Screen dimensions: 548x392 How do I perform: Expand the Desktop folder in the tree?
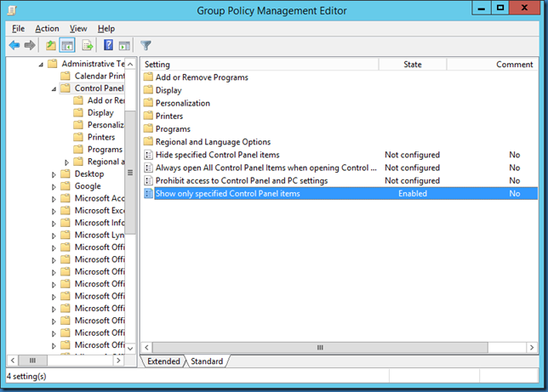55,174
